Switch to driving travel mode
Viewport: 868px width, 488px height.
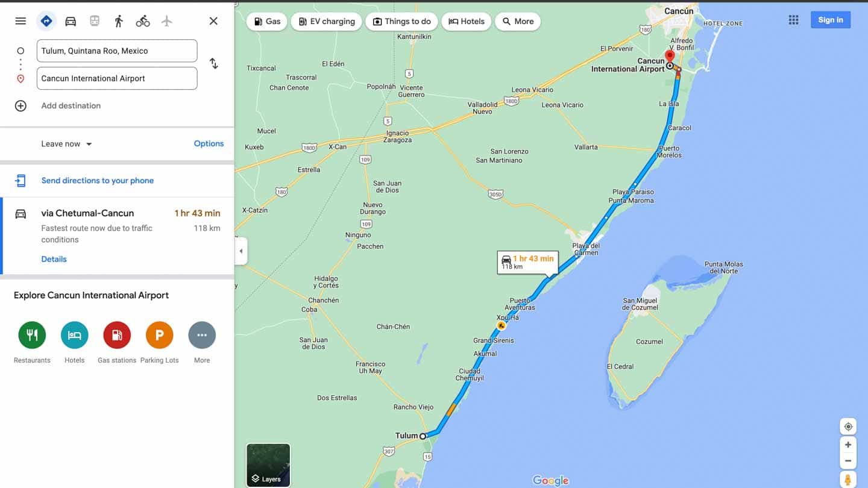point(71,21)
